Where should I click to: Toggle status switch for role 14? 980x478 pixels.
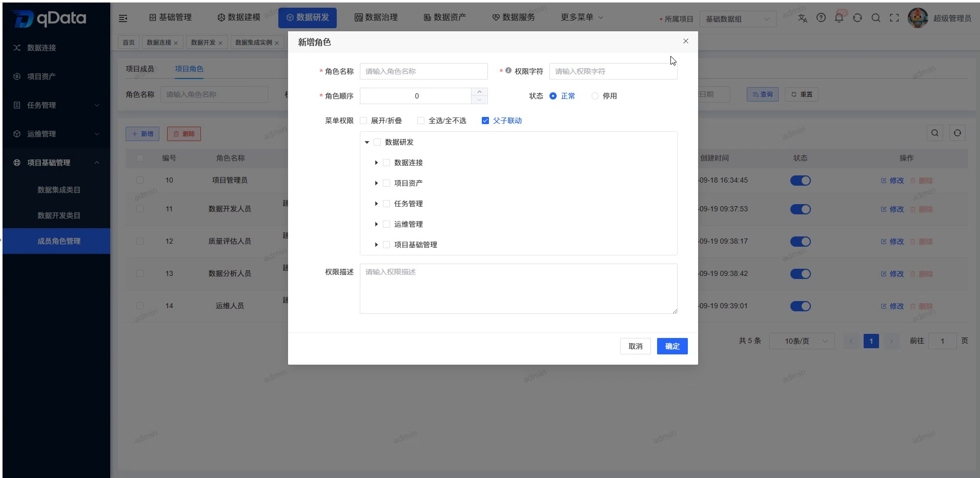click(x=800, y=306)
